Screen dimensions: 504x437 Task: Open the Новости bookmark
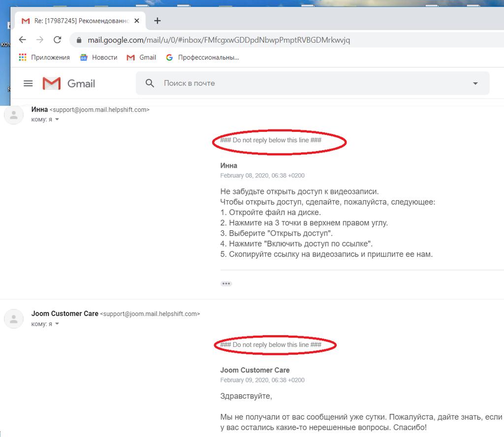pyautogui.click(x=99, y=58)
